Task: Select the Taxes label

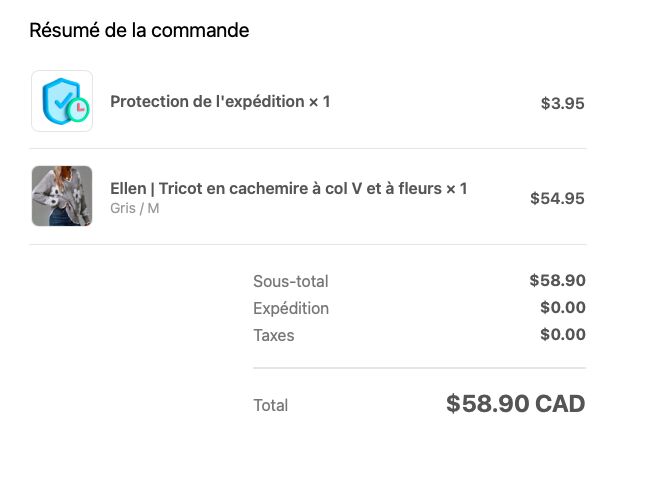Action: click(274, 335)
